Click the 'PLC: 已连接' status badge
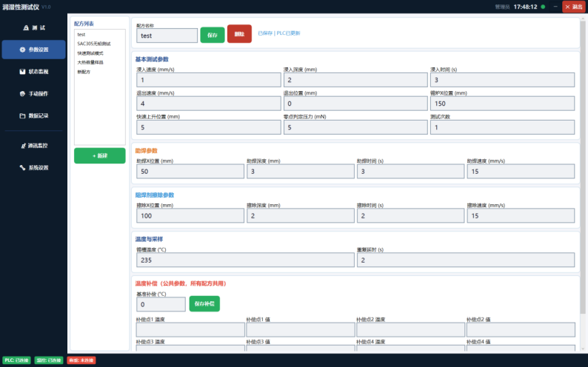Viewport: 588px width, 367px height. point(16,360)
